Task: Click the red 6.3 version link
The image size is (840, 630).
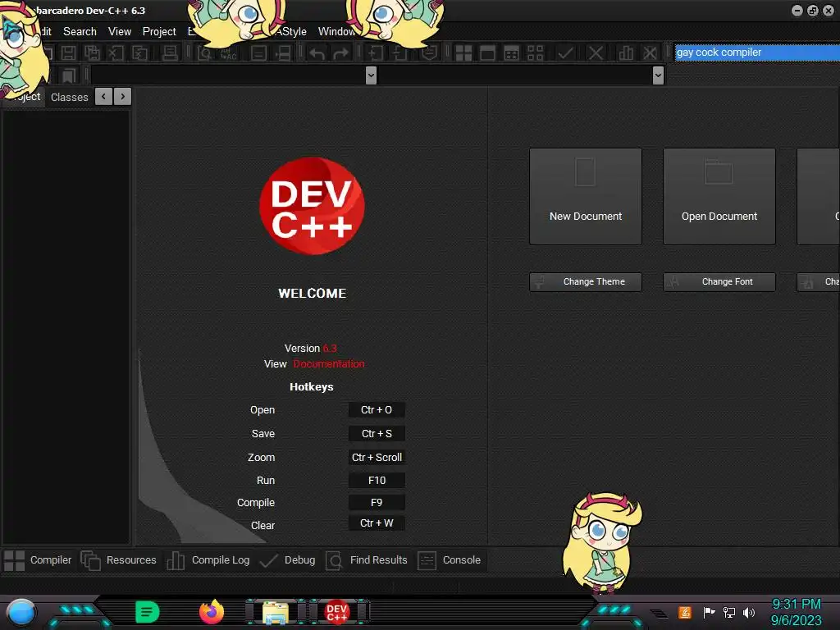Action: [x=330, y=348]
